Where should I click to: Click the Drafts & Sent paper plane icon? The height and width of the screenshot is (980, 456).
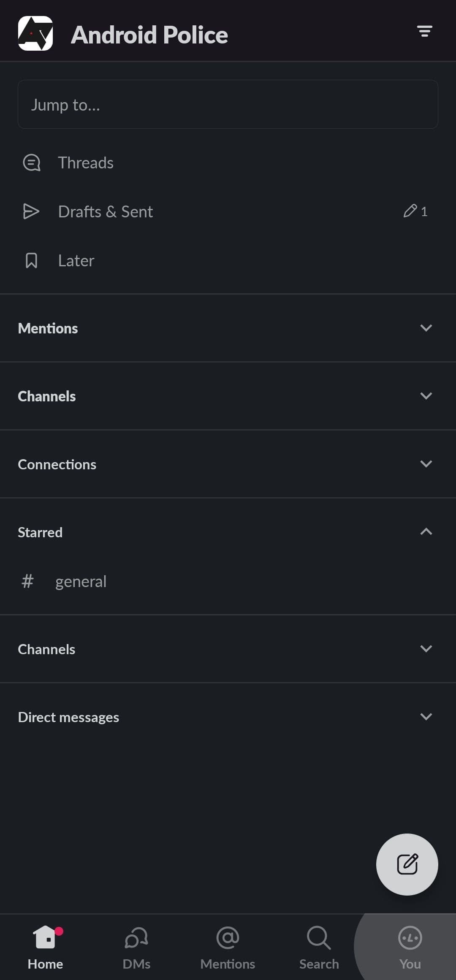[31, 211]
